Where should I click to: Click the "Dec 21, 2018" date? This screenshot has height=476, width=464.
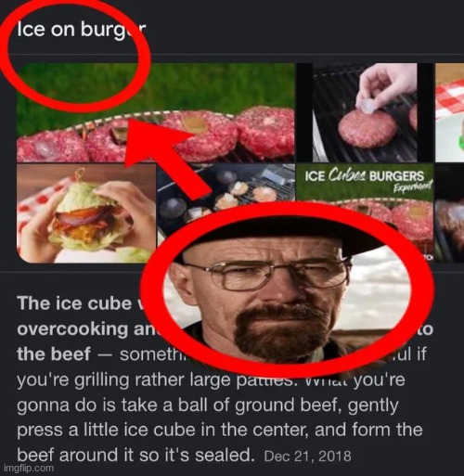[308, 457]
